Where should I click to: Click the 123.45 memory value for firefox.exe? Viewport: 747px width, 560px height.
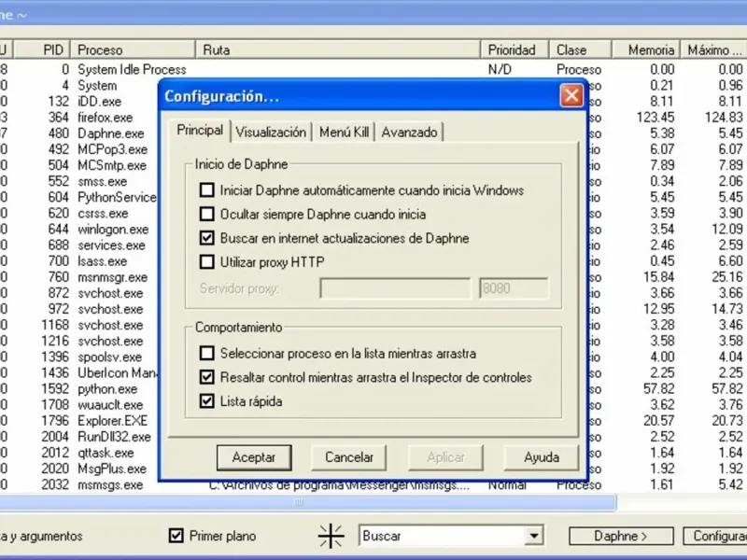(655, 118)
